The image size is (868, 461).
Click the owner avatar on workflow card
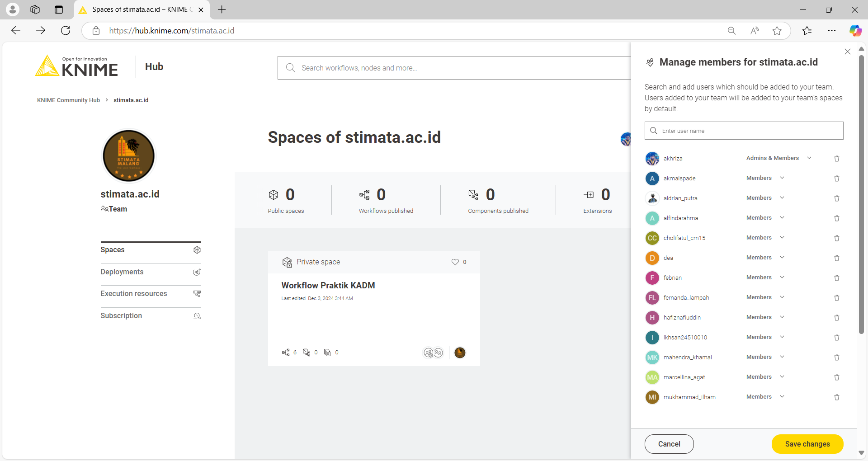coord(460,353)
